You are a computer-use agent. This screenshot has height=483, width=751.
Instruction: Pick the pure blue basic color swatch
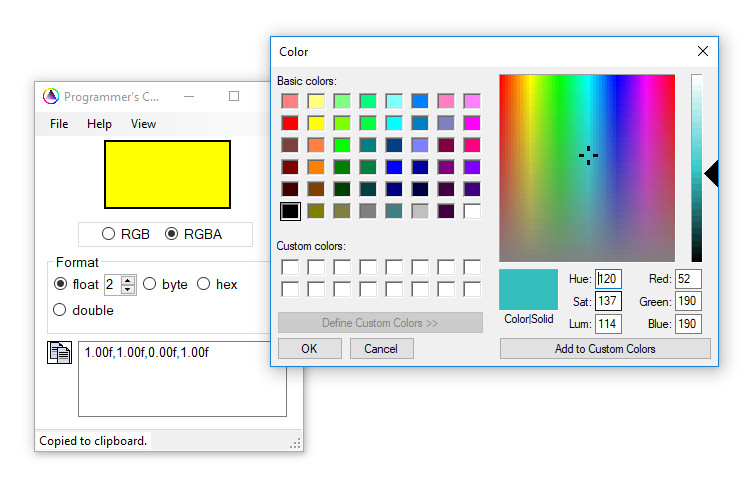coord(394,167)
